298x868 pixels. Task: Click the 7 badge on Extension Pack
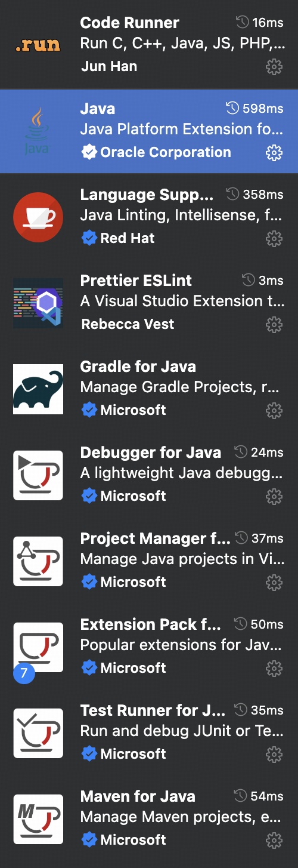[24, 674]
